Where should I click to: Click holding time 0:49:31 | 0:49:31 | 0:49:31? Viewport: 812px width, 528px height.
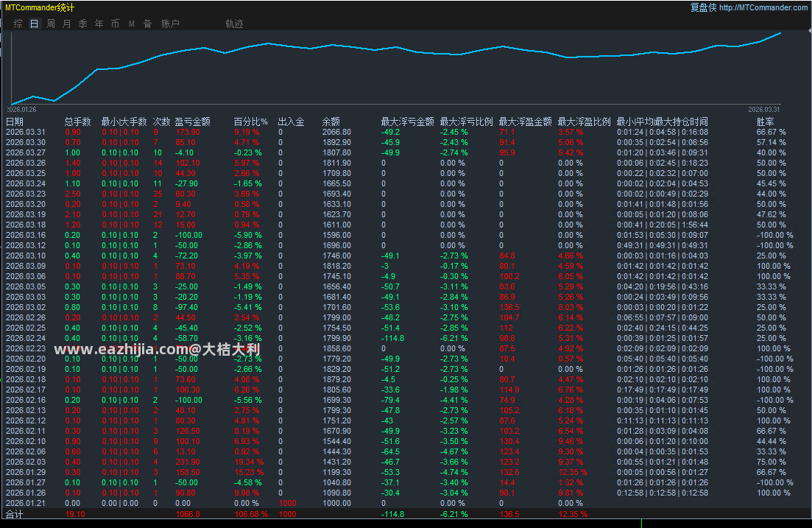[x=663, y=246]
